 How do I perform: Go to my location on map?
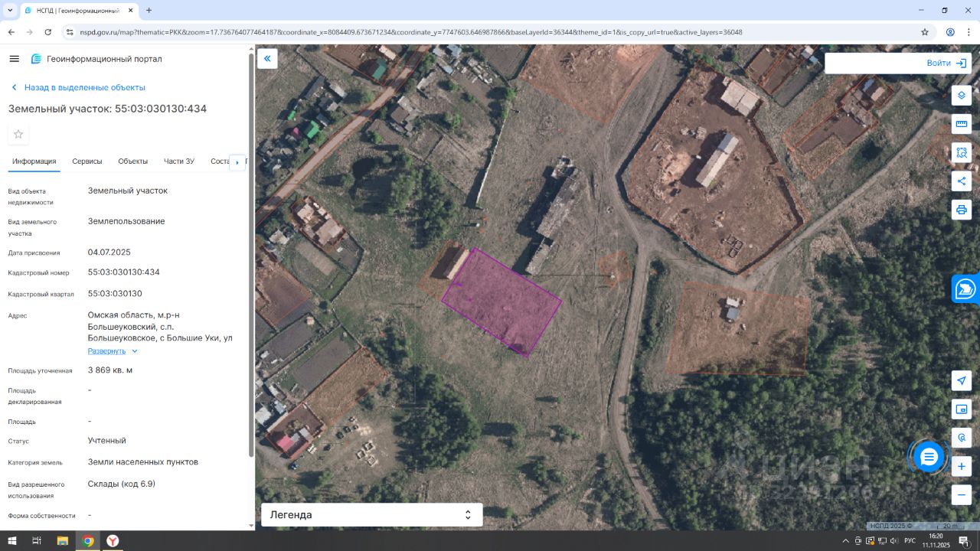coord(962,381)
